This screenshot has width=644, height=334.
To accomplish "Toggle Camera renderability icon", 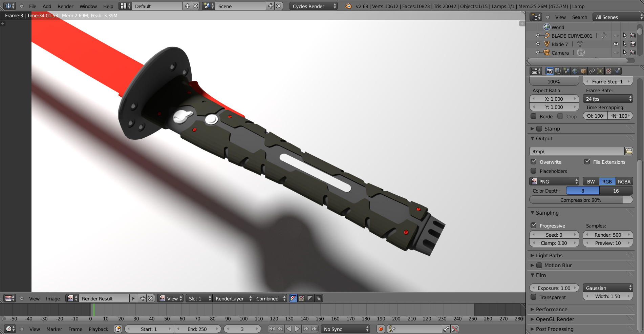I will 633,53.
